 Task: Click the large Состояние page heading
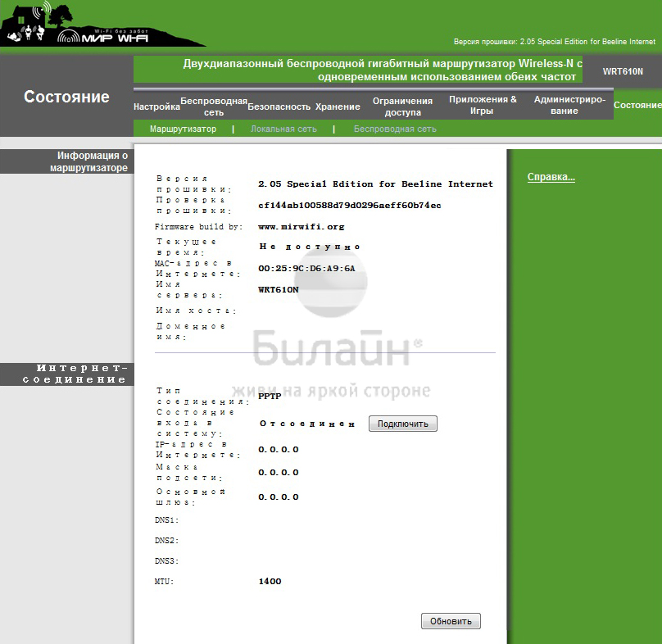coord(66,97)
